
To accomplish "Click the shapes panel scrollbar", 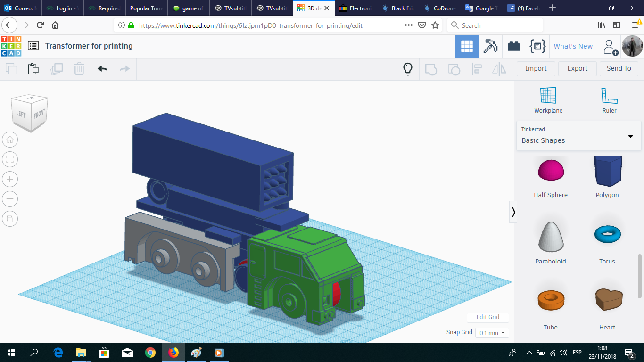I will [640, 276].
